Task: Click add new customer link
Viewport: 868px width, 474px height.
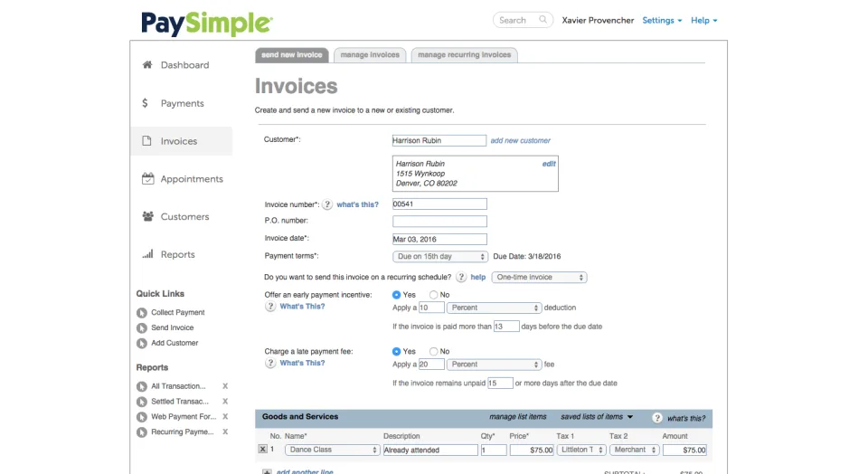Action: (521, 140)
